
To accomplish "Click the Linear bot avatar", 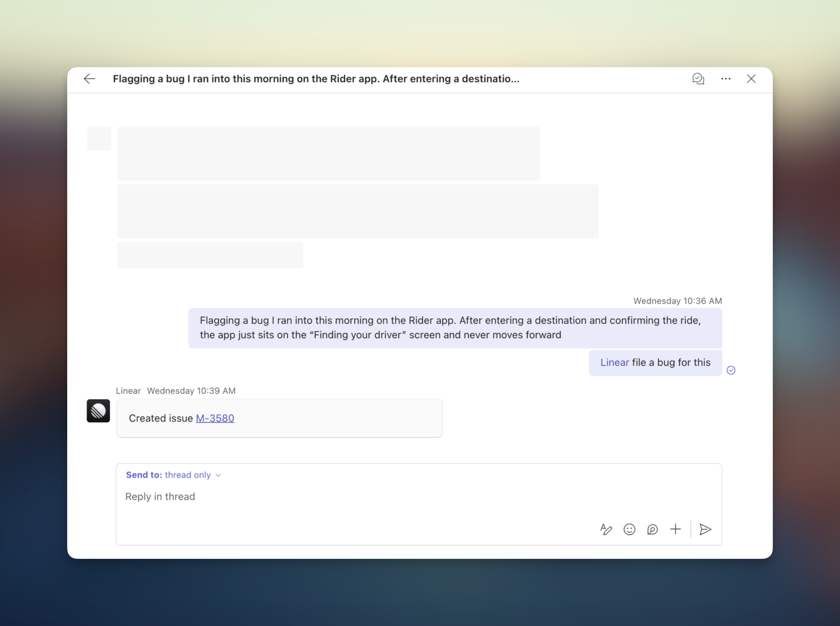I will point(98,411).
